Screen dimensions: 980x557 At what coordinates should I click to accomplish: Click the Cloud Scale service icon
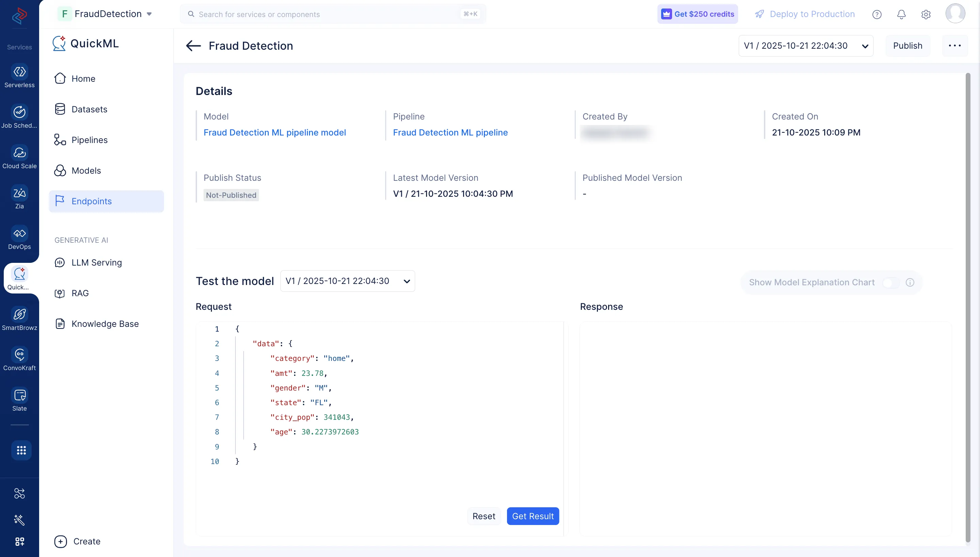point(19,153)
